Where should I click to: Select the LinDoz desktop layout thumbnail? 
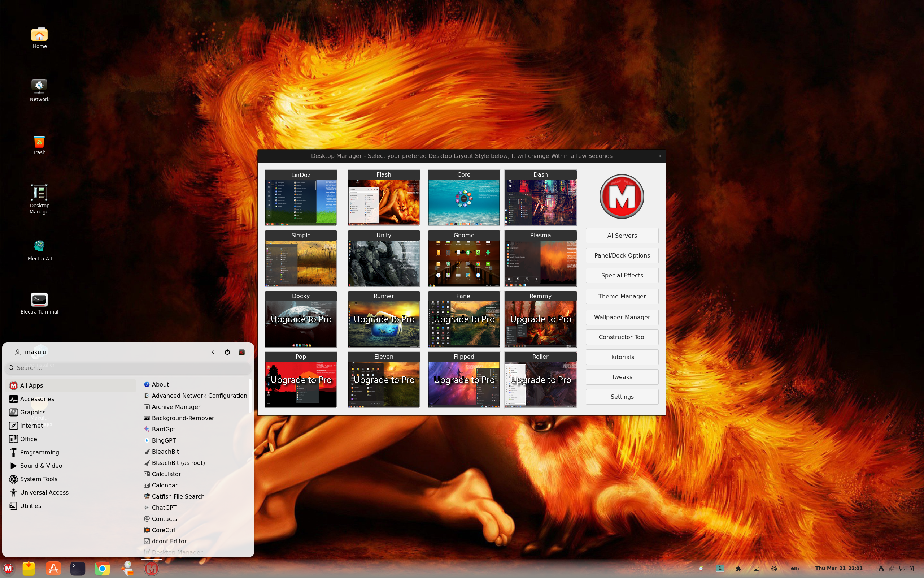click(301, 198)
